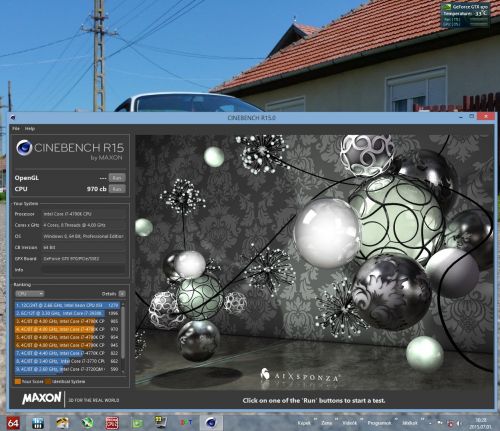The width and height of the screenshot is (500, 431).
Task: Click the Processor field value
Action: coord(83,214)
